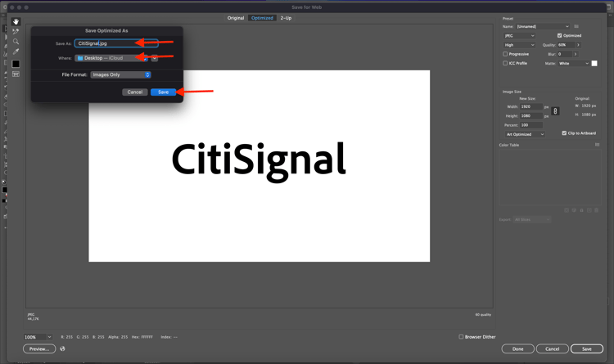This screenshot has width=614, height=364.
Task: Click the white Matte color swatch
Action: (x=594, y=64)
